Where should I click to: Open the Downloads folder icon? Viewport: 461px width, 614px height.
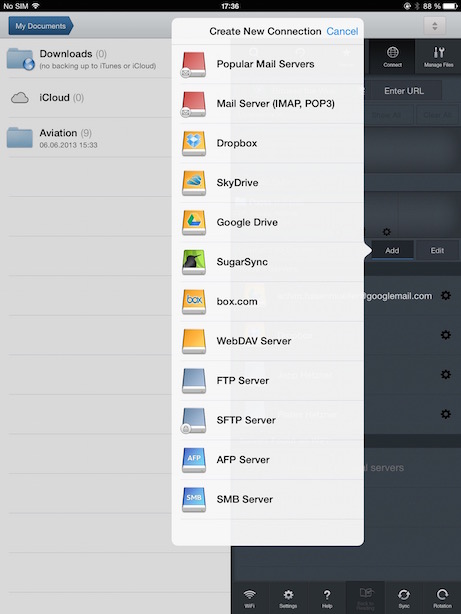(x=20, y=59)
